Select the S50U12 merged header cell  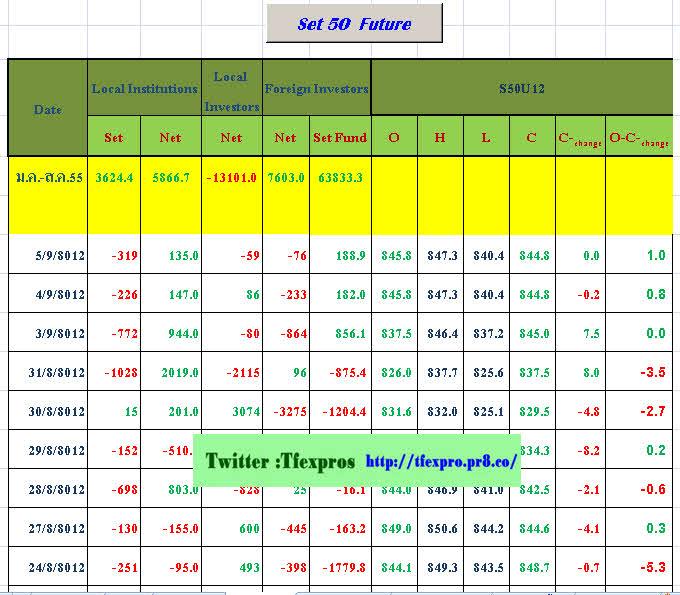point(520,89)
